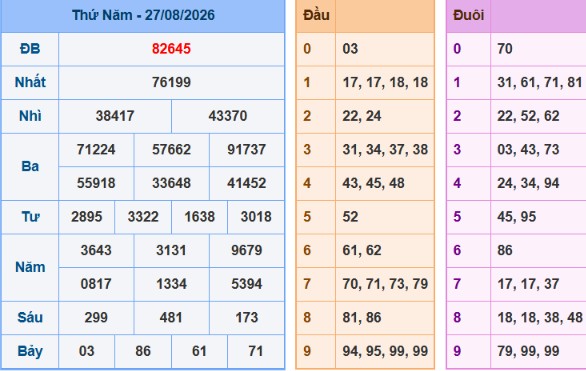586x371 pixels.
Task: Select seventh prize number 61
Action: tap(200, 351)
